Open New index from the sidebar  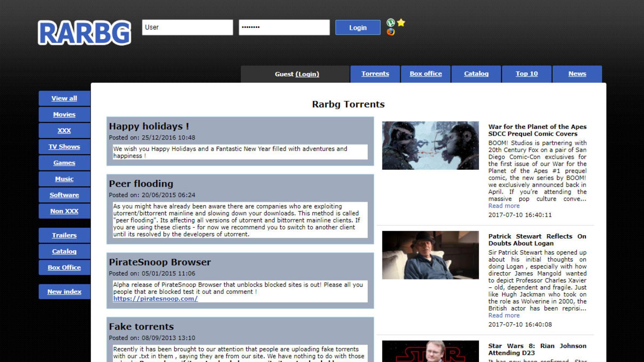[x=65, y=291]
